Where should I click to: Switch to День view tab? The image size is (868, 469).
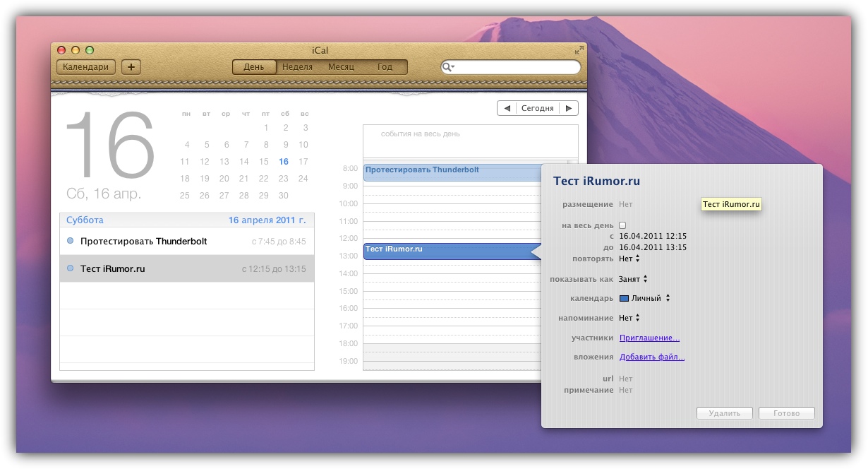tap(254, 67)
